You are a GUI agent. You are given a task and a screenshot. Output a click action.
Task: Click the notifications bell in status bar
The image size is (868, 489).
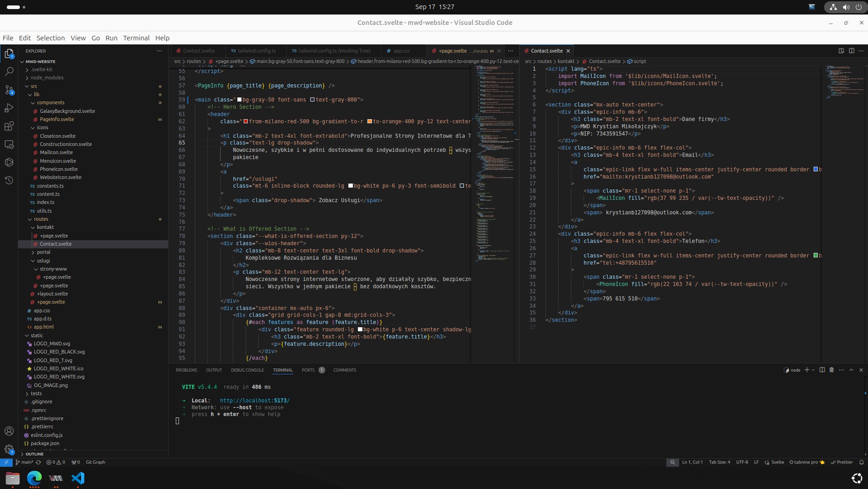pos(861,462)
